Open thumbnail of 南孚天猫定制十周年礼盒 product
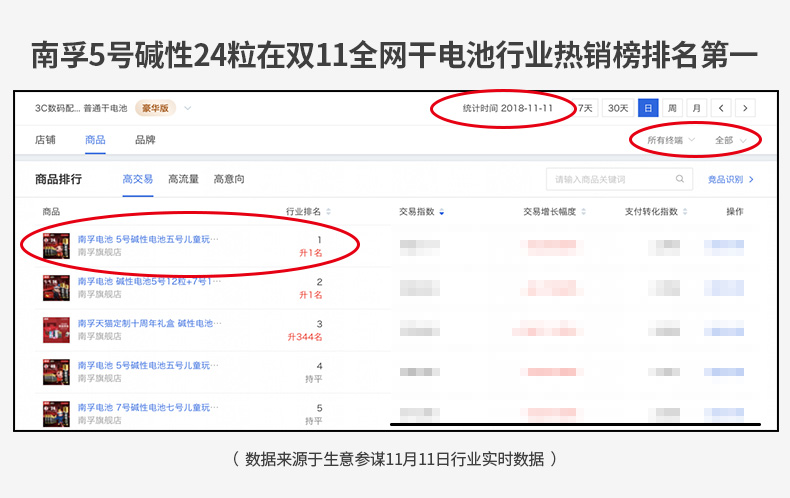 click(56, 330)
